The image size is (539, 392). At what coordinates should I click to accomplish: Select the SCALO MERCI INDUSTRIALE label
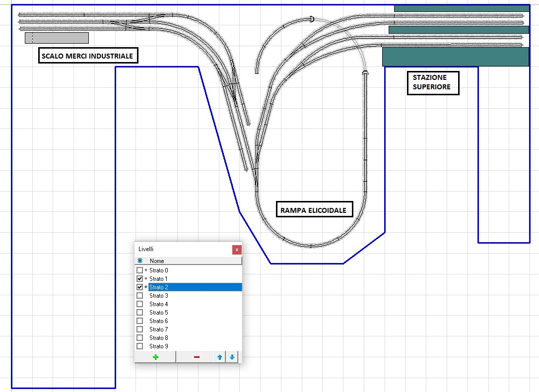coord(87,56)
